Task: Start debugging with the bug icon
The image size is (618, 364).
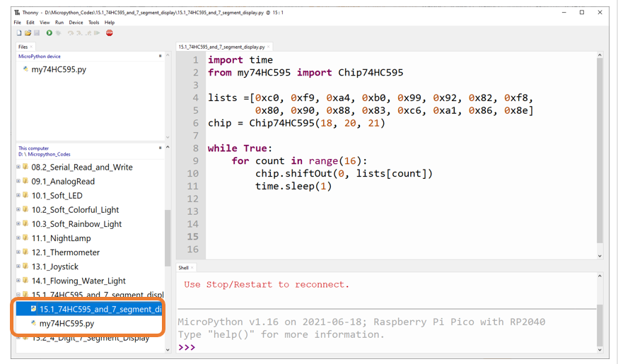Action: pyautogui.click(x=58, y=33)
